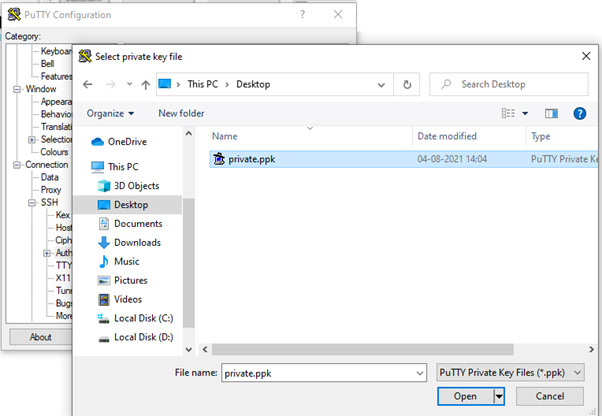602x416 pixels.
Task: Click PuTTY Configuration title bar icon
Action: 14,15
